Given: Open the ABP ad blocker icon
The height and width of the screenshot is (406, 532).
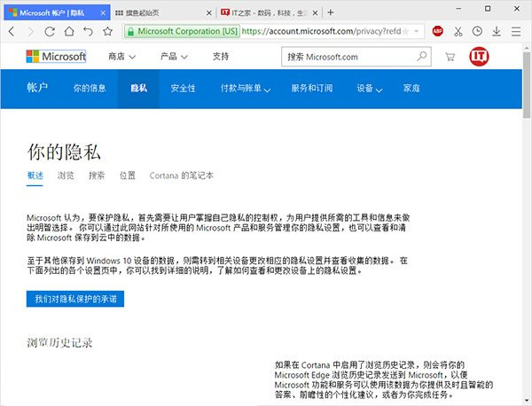Looking at the screenshot, I should (438, 31).
